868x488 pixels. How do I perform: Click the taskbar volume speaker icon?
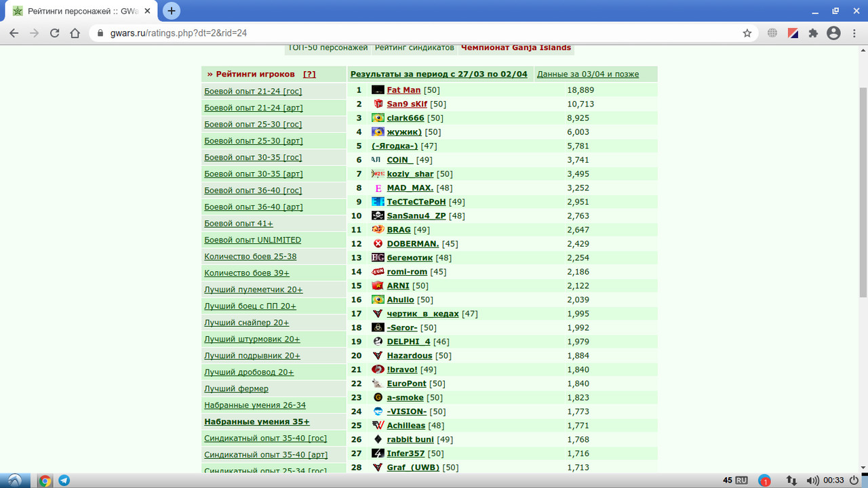(812, 481)
